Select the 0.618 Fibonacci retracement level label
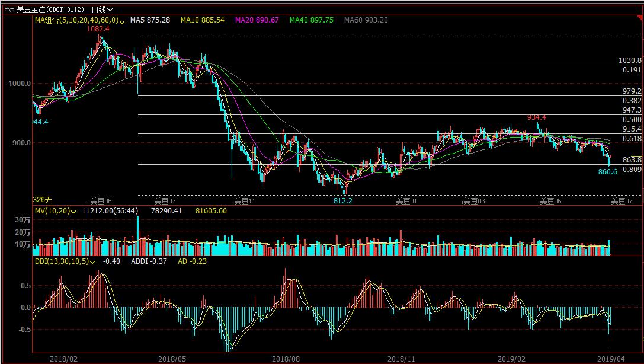This screenshot has height=364, width=644. point(632,138)
